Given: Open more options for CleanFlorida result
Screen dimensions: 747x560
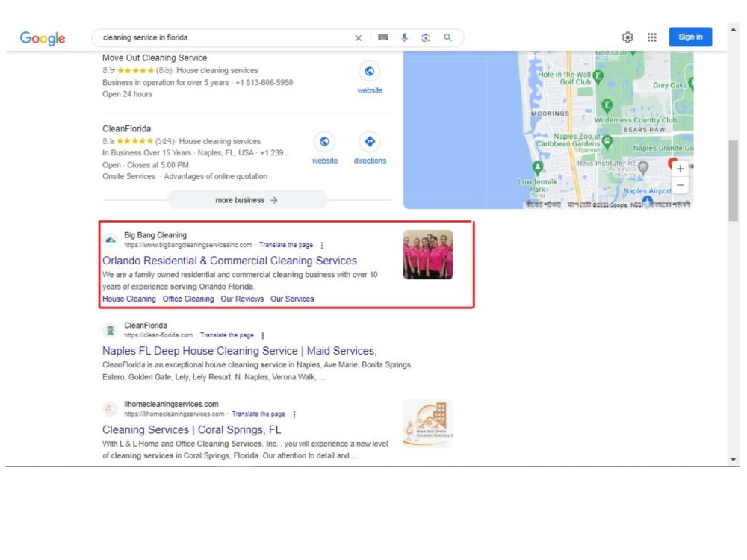Looking at the screenshot, I should point(263,336).
